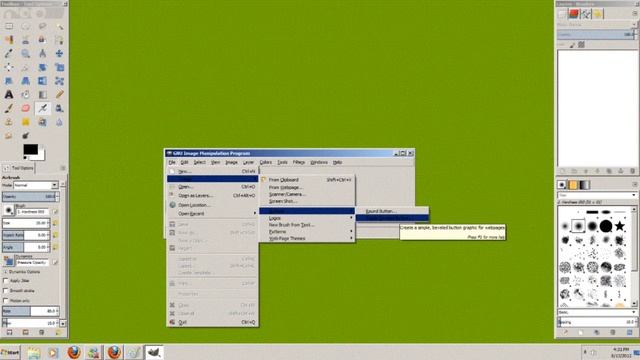Image resolution: width=640 pixels, height=360 pixels.
Task: Expand the Dynamics Options section
Action: [5, 272]
